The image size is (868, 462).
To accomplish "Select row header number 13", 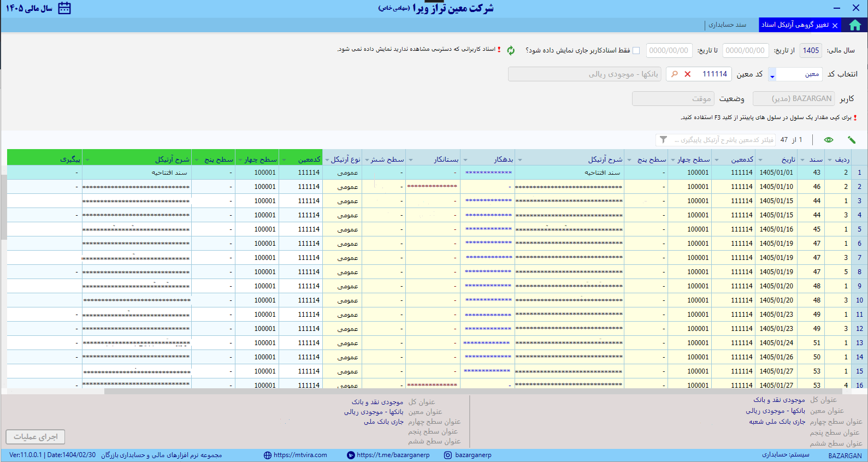I will [x=859, y=343].
